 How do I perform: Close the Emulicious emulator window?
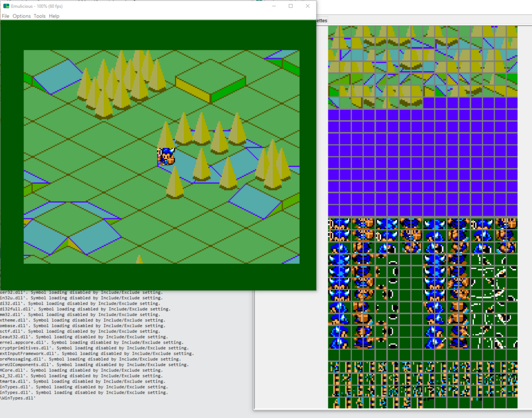[308, 6]
